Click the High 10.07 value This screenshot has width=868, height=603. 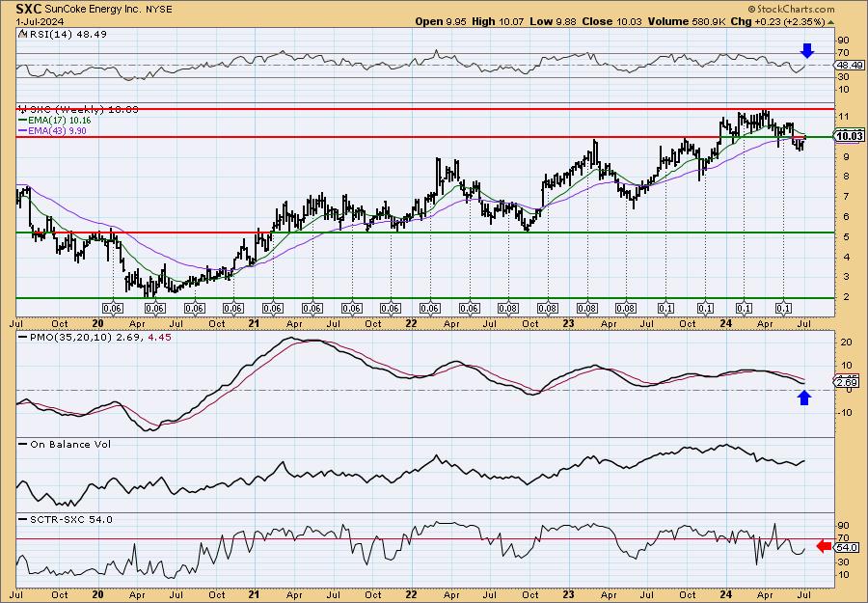[497, 21]
